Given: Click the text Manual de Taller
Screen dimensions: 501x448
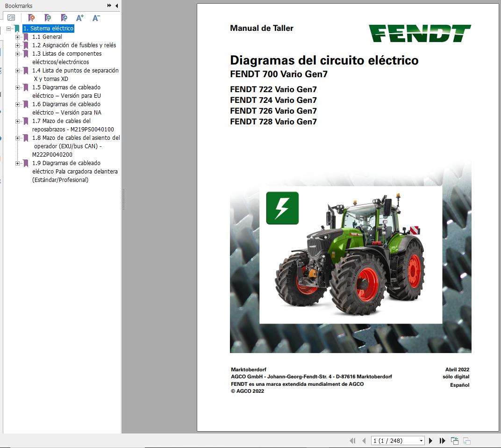Looking at the screenshot, I should pyautogui.click(x=262, y=28).
